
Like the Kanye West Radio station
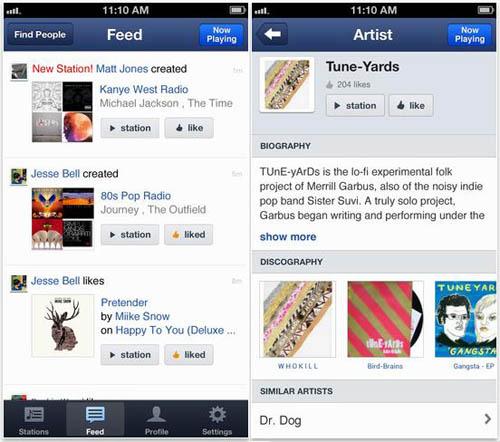(x=189, y=128)
